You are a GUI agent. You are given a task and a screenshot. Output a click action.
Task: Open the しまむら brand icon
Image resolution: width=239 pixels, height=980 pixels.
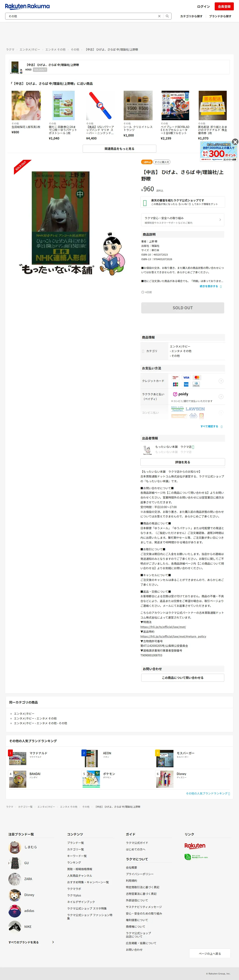point(15,847)
